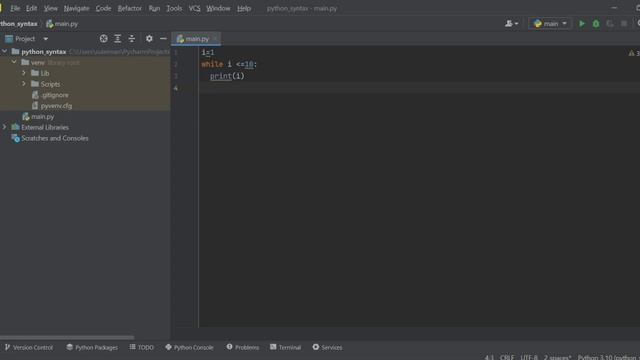Screen dimensions: 640x360
Task: Click cursor position 4:1 in status bar
Action: coord(489,357)
